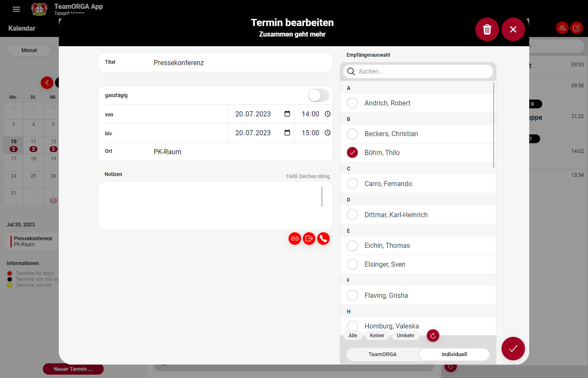
Task: Click the trash icon to delete appointment
Action: 487,29
